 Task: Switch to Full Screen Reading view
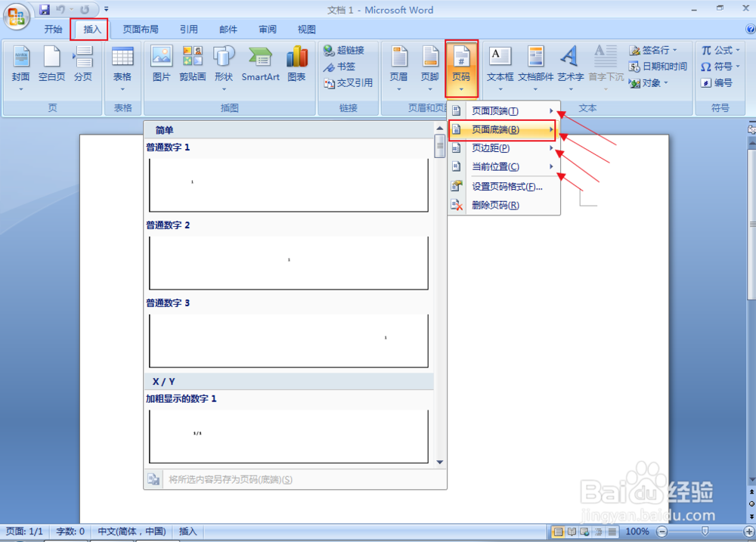[x=572, y=532]
